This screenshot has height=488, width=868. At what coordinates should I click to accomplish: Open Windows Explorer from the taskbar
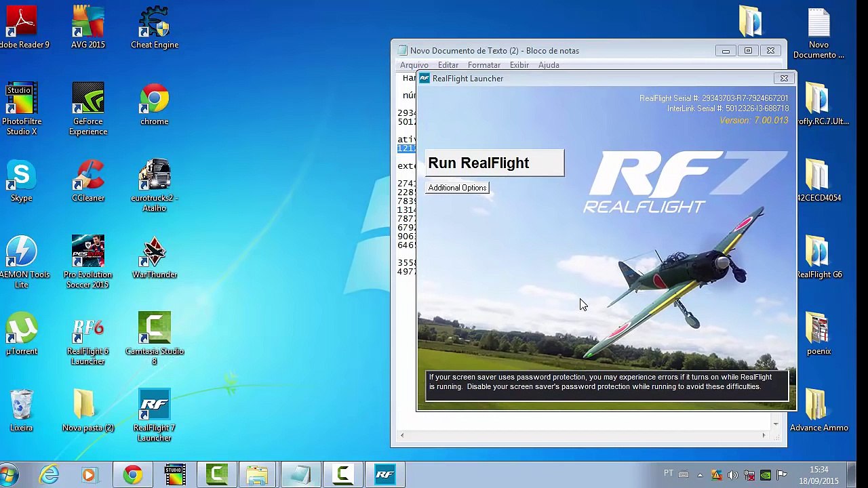click(x=257, y=475)
